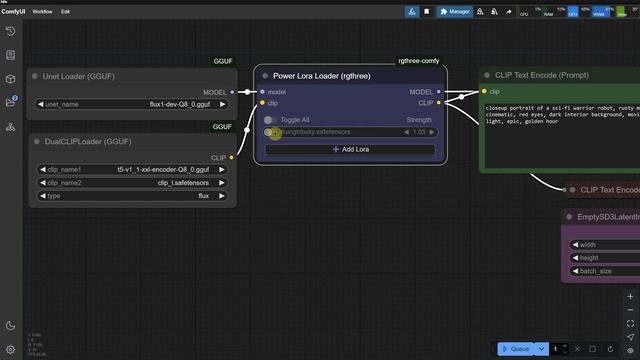Toggle the fluxlightboky.safetensors lora switch
Screen dimensions: 640x360
click(x=269, y=132)
